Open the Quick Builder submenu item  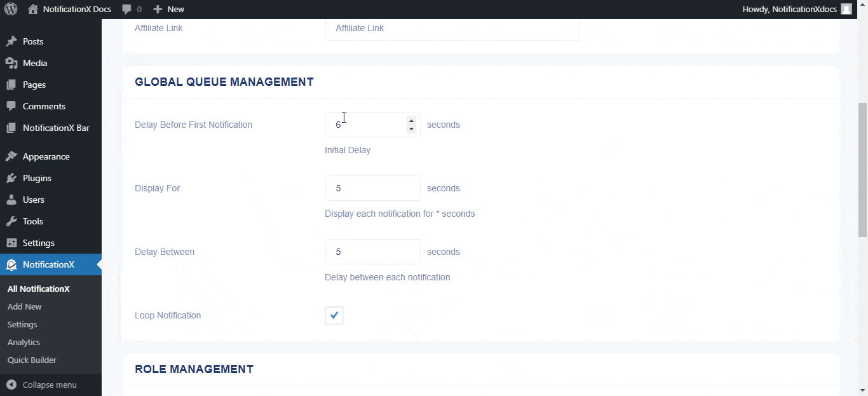pyautogui.click(x=31, y=360)
